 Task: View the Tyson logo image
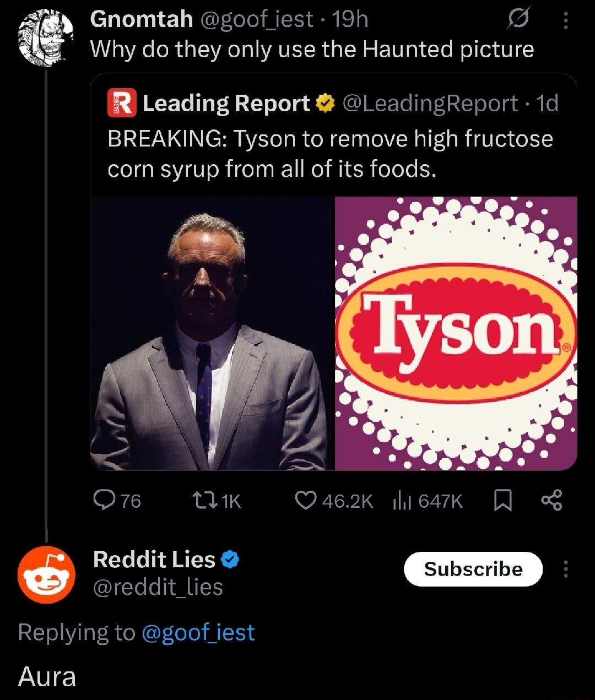456,333
